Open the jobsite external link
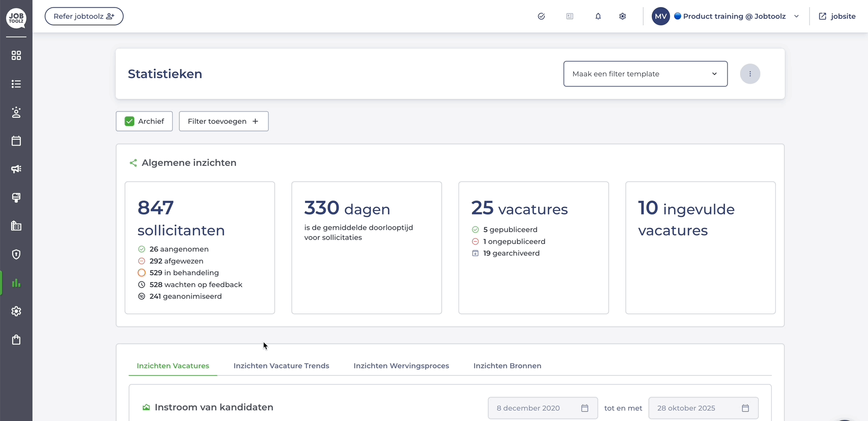The image size is (868, 421). pyautogui.click(x=837, y=16)
